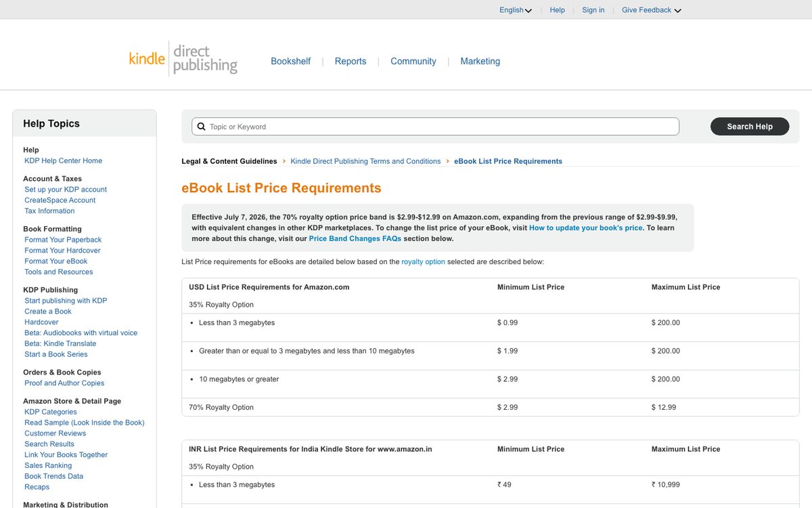The height and width of the screenshot is (508, 812).
Task: Select Format Your Hardcover topic
Action: pos(62,251)
